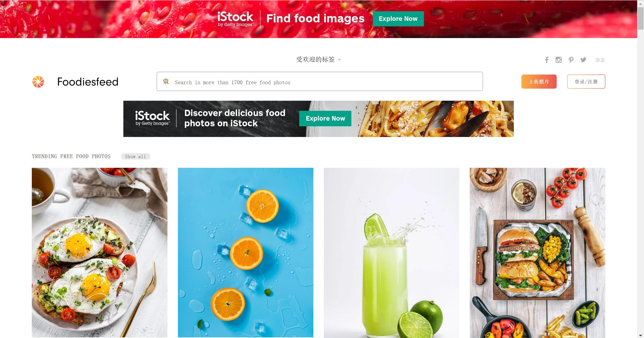Click Show all trending photos

click(135, 156)
